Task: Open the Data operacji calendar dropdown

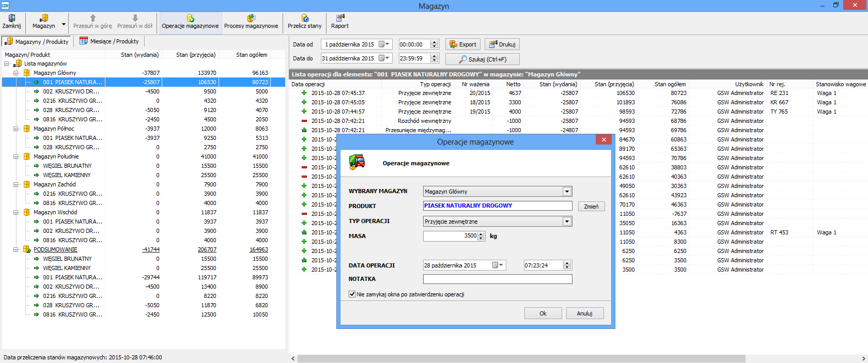Action: 498,265
